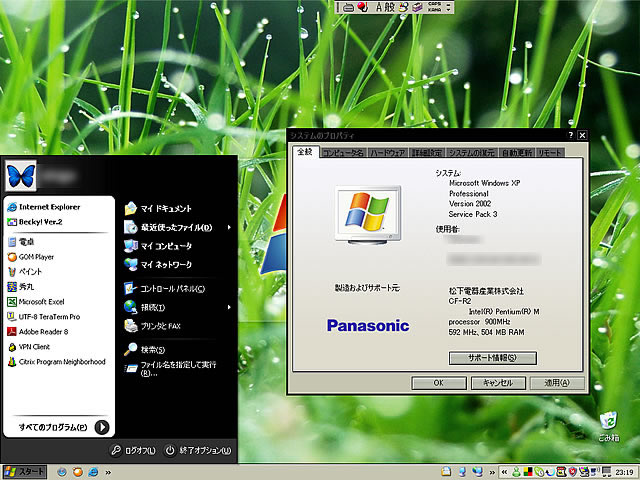Viewport: 640px width, 480px height.
Task: Click GOM Player quick launch icon
Action: point(78,472)
